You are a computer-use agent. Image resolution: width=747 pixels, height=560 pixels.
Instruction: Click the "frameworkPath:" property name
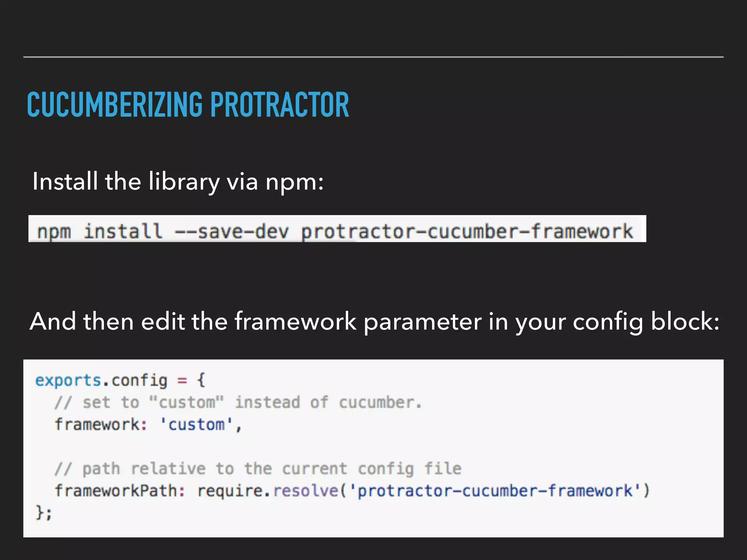point(120,491)
